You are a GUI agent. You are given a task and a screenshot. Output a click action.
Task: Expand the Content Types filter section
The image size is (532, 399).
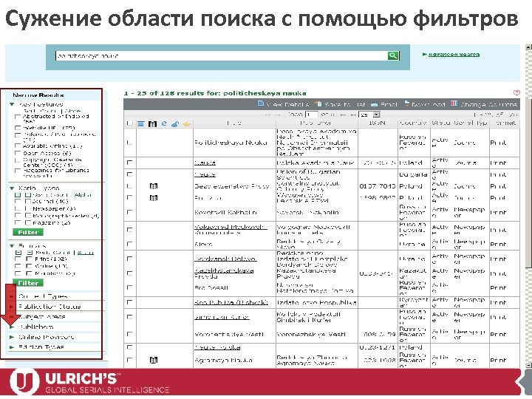12,296
